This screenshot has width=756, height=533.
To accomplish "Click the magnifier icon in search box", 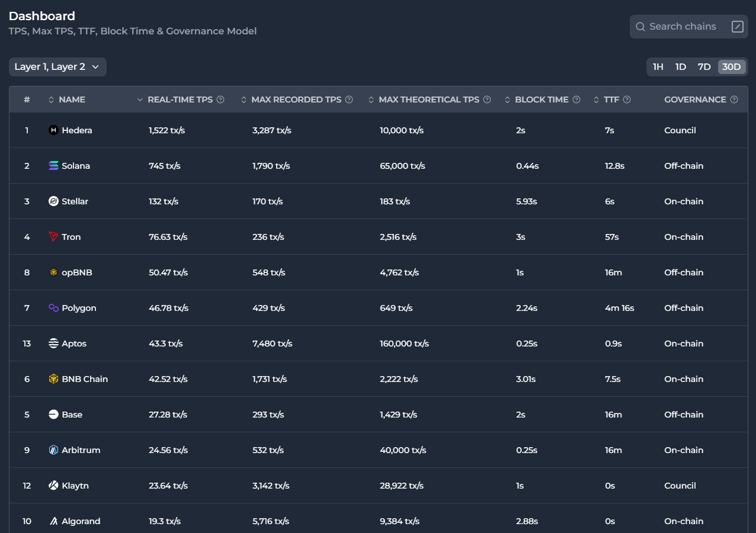I will [640, 27].
